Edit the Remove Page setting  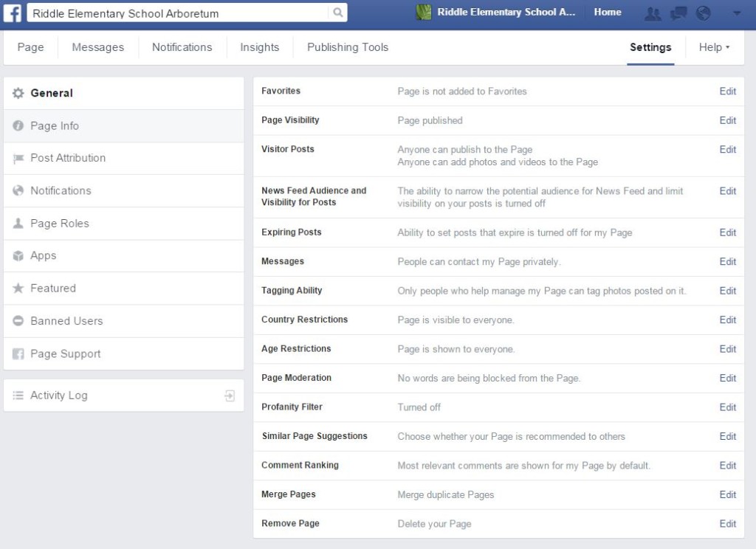(727, 523)
